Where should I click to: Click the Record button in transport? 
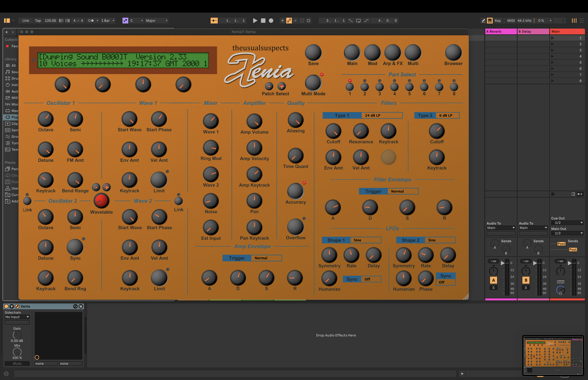click(271, 21)
